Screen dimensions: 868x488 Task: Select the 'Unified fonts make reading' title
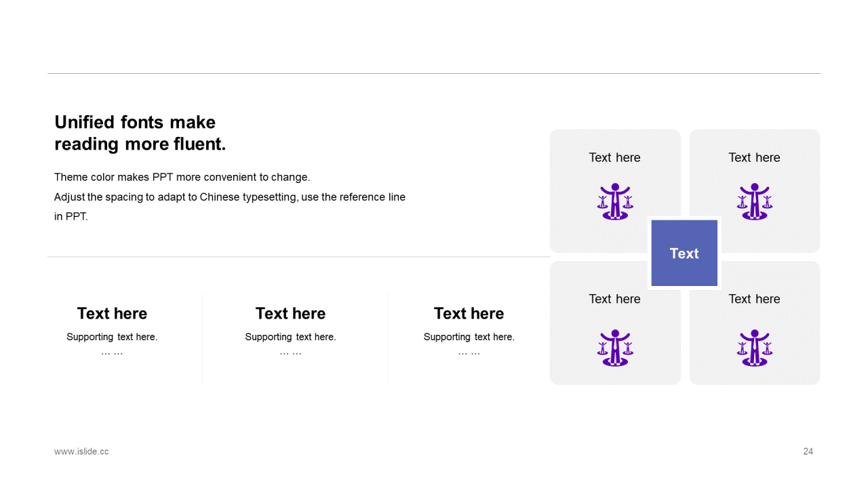140,133
